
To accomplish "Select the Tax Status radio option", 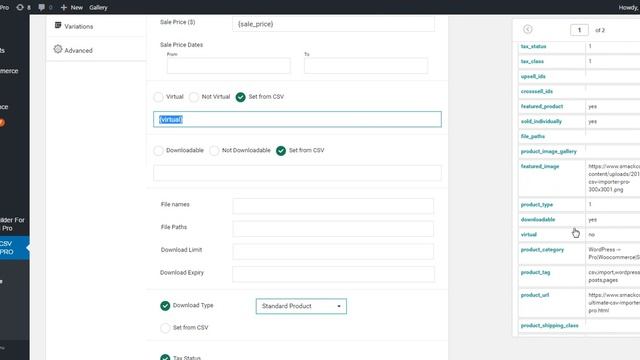I will coord(165,358).
